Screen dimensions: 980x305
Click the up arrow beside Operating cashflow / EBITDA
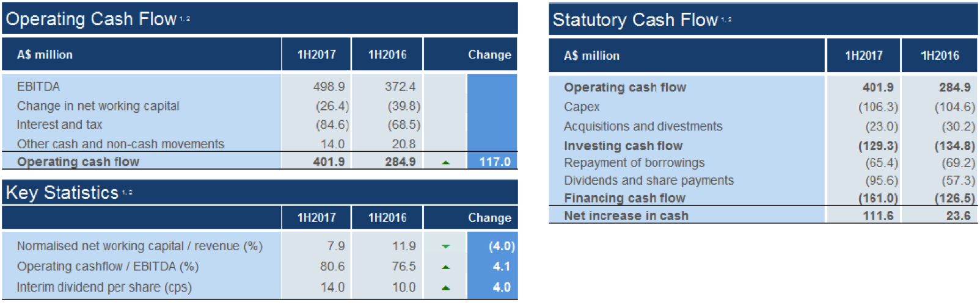tap(445, 267)
